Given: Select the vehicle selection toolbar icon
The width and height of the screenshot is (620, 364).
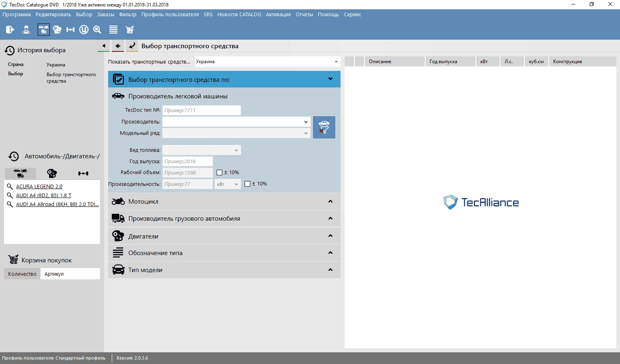Looking at the screenshot, I should (x=43, y=30).
